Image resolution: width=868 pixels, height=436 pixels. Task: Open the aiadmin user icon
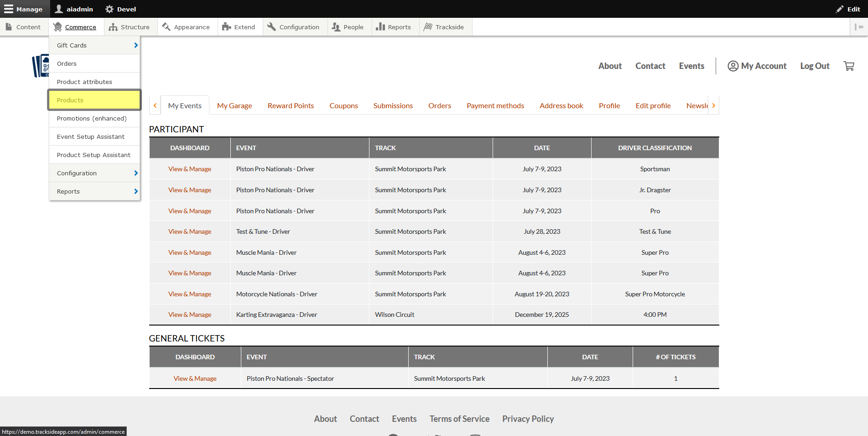coord(59,9)
